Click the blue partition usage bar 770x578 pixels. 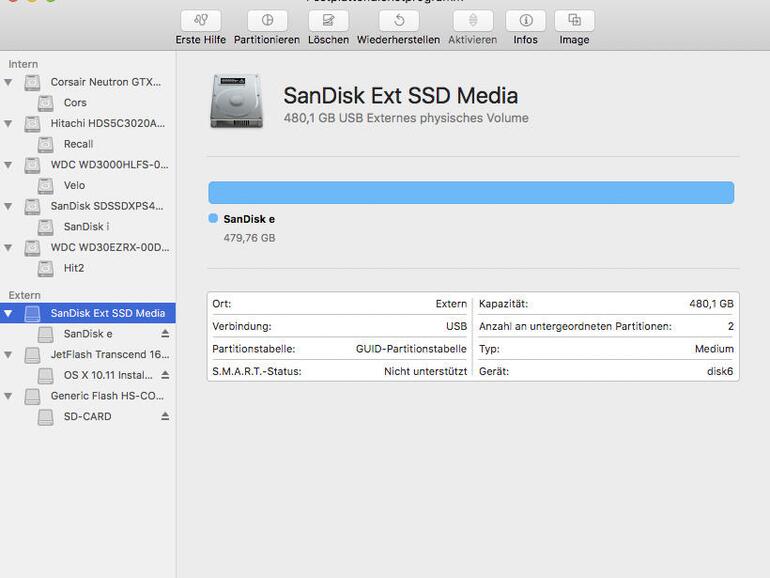[x=470, y=192]
